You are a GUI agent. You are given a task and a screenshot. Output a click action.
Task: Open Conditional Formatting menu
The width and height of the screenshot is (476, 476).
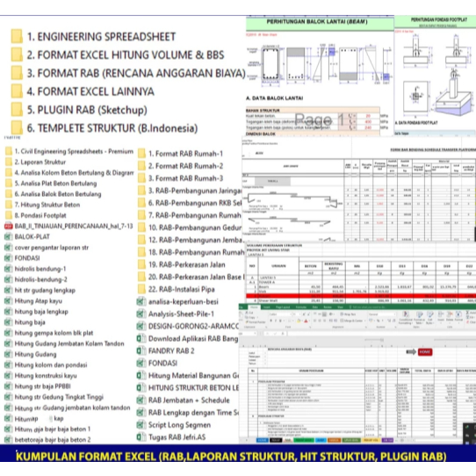406,318
